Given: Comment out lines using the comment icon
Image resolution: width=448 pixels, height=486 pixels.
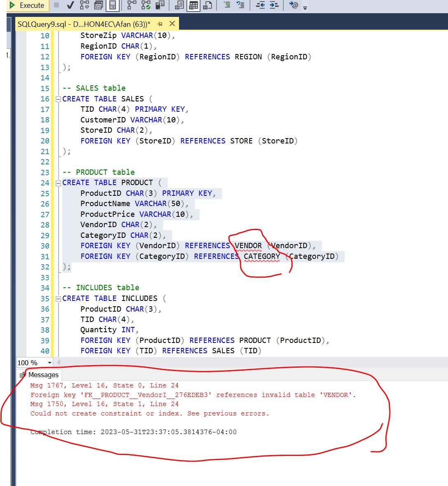Looking at the screenshot, I should tap(227, 5).
